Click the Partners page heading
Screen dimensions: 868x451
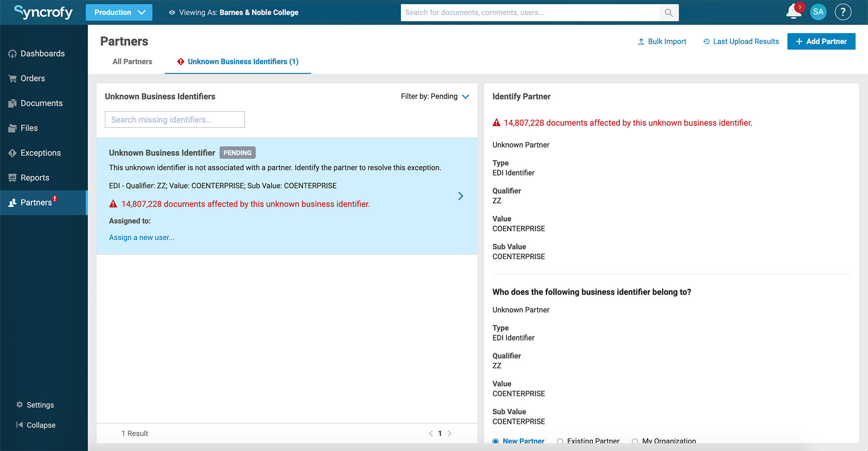124,41
